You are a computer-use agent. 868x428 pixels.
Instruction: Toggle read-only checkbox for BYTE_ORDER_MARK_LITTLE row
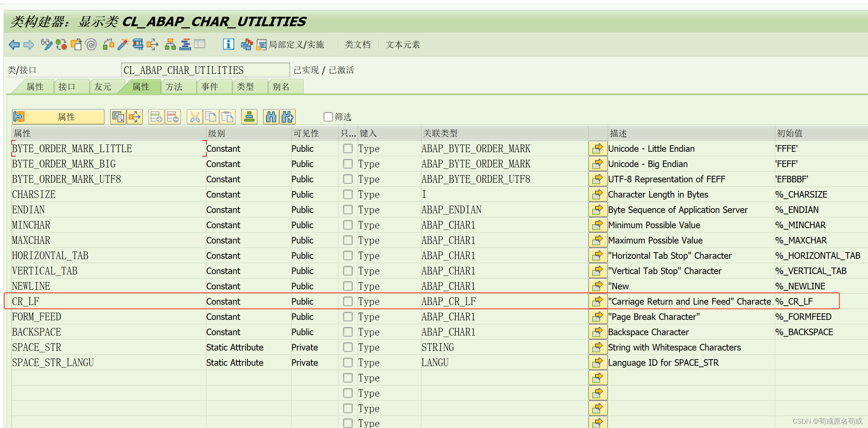[x=348, y=148]
